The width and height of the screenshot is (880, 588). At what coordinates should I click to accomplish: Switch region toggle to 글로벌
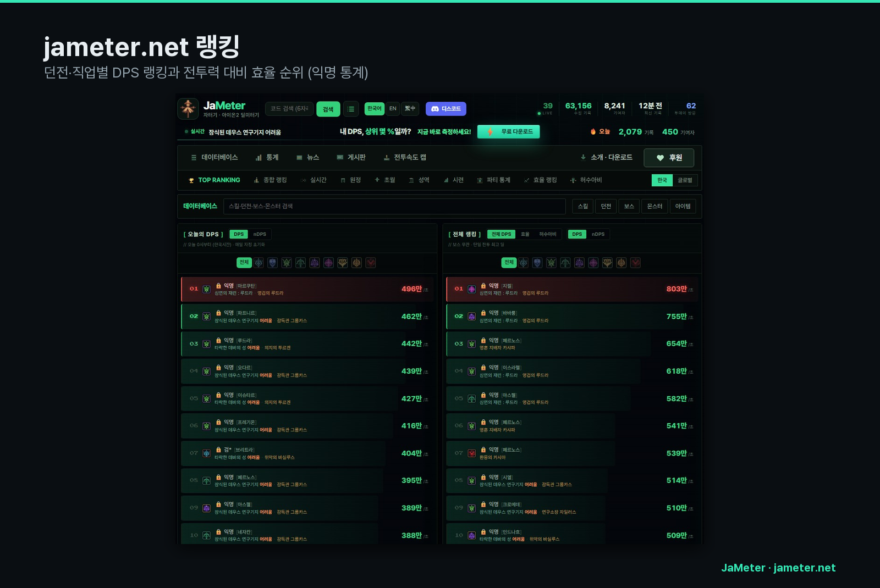(685, 180)
